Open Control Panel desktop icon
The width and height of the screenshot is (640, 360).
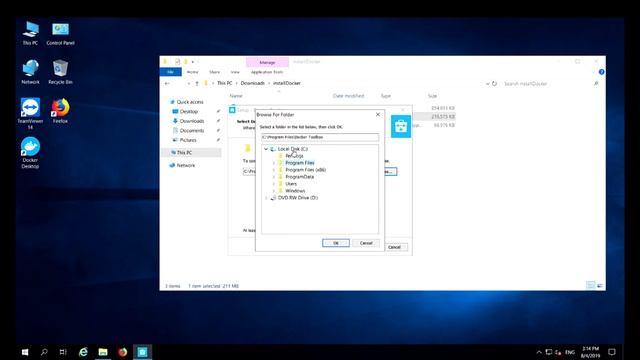60,33
